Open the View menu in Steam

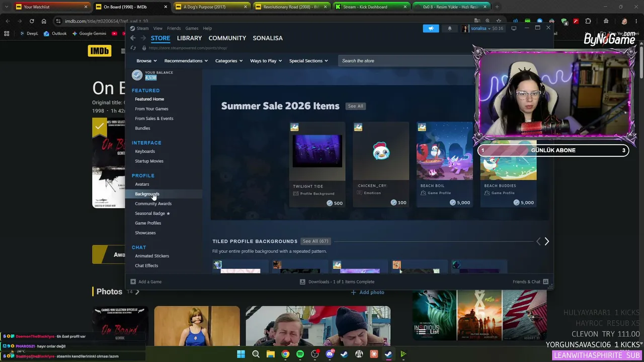coord(158,29)
